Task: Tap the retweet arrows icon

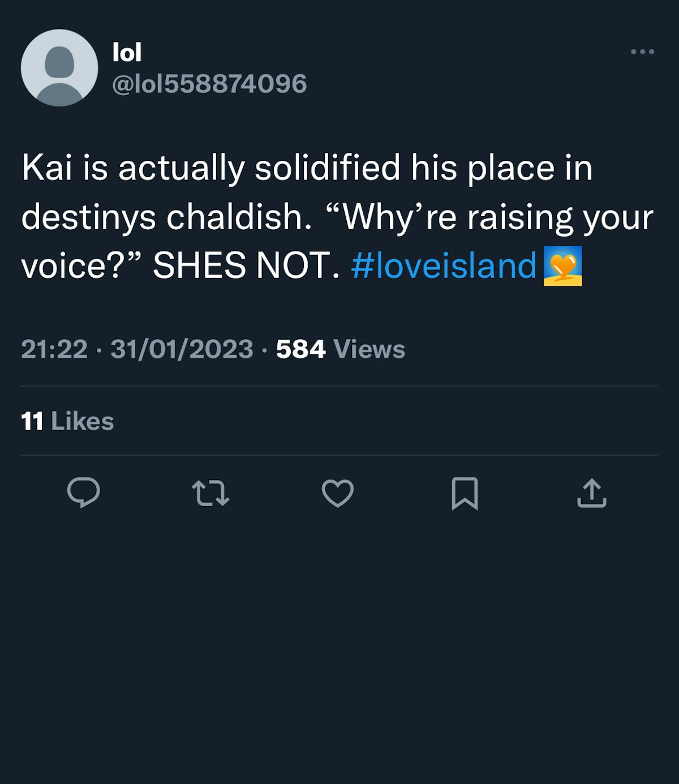Action: pos(210,493)
